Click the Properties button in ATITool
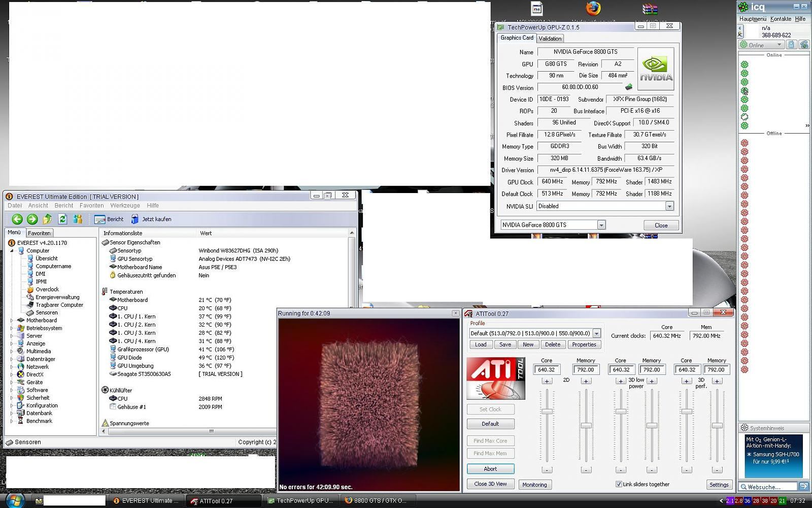The height and width of the screenshot is (508, 812). click(584, 344)
